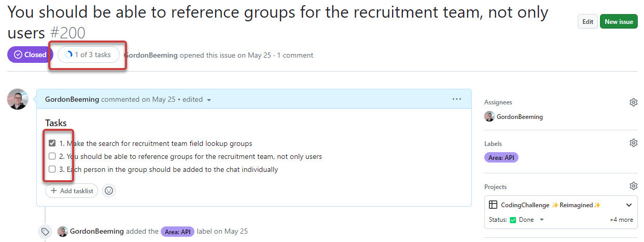Expand the comment edited history dropdown

(x=208, y=100)
